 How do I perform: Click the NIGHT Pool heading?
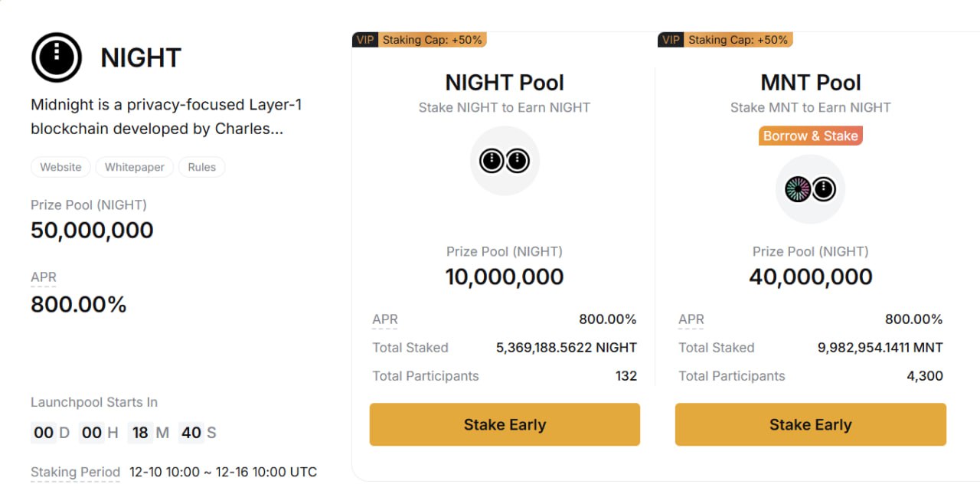coord(505,83)
